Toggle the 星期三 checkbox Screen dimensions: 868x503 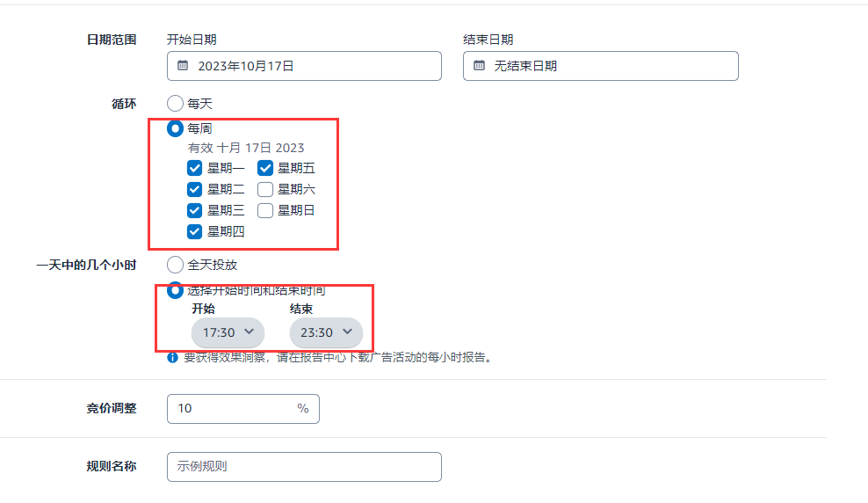[194, 210]
